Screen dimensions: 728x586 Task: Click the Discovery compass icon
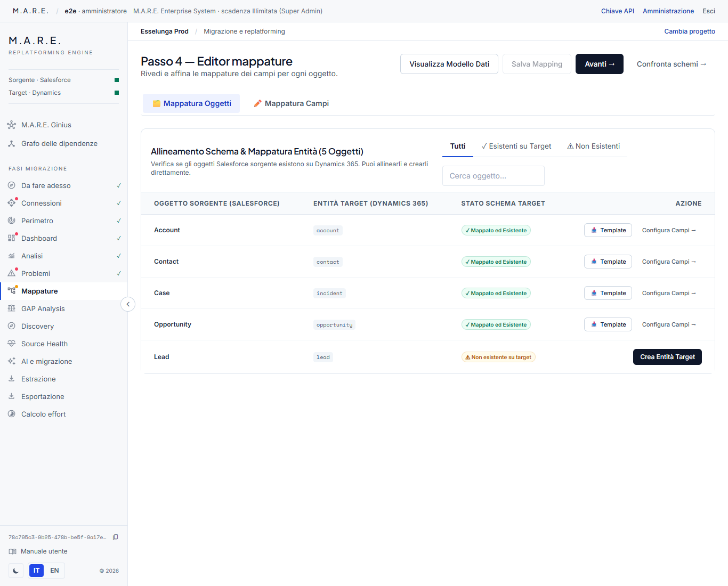tap(11, 326)
